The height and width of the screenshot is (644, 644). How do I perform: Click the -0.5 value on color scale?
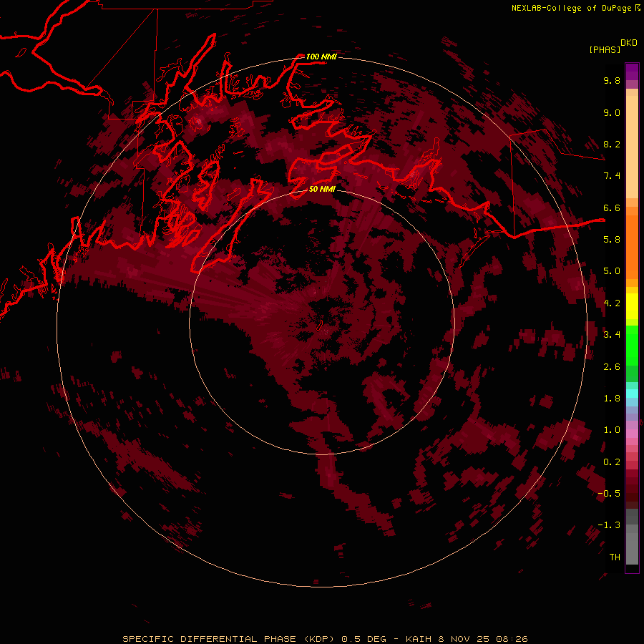click(x=609, y=494)
